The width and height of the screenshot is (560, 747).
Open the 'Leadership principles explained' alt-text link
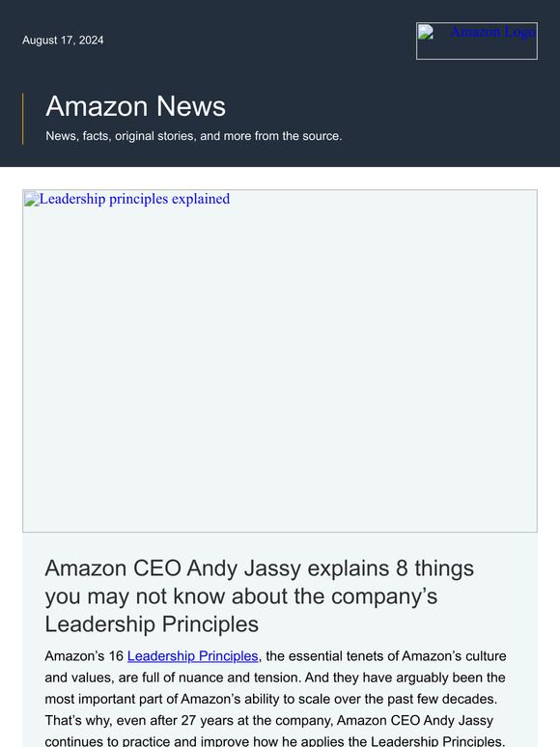tap(134, 199)
